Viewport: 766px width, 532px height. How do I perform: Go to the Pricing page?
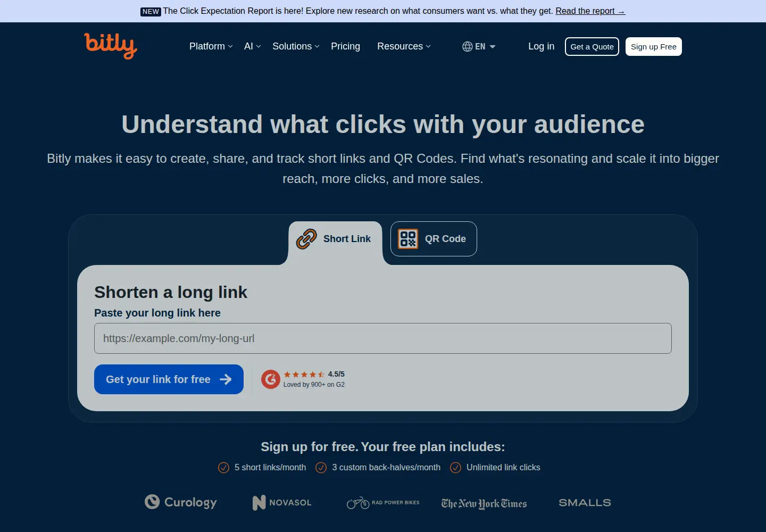(346, 47)
